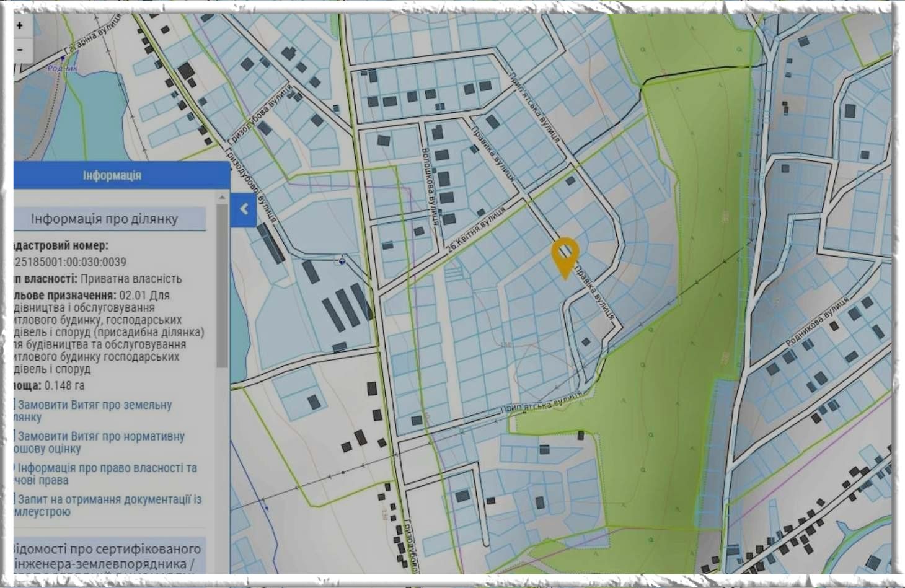
Task: Open Інформація про право власності link
Action: [x=105, y=474]
